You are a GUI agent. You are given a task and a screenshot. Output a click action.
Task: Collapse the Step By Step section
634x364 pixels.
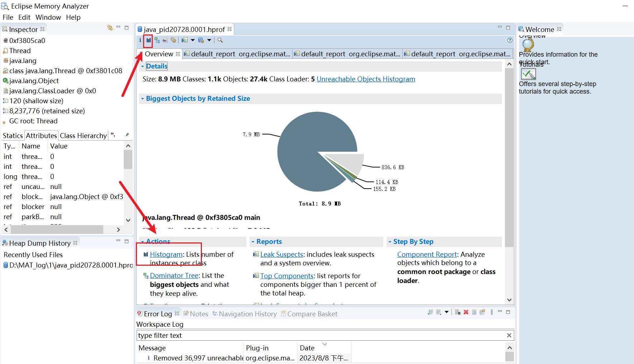[x=390, y=242]
